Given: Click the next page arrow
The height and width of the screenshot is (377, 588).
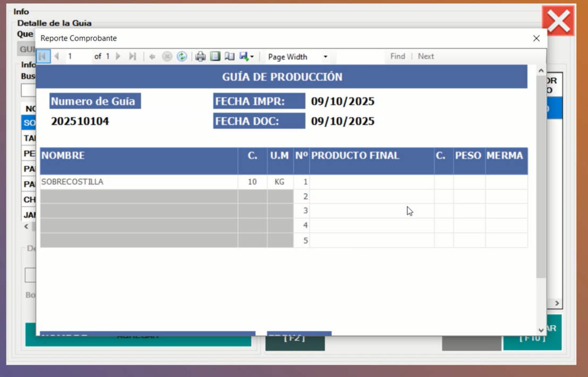Looking at the screenshot, I should point(118,56).
